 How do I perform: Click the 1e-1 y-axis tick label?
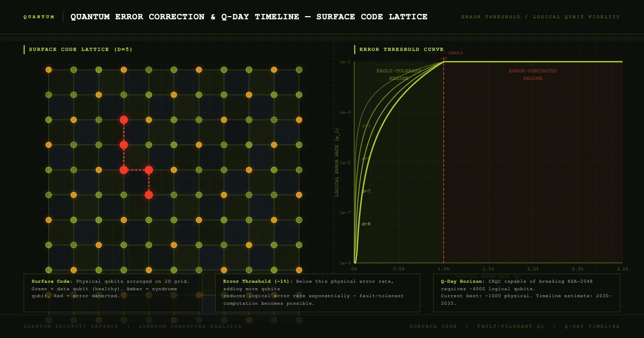point(345,62)
